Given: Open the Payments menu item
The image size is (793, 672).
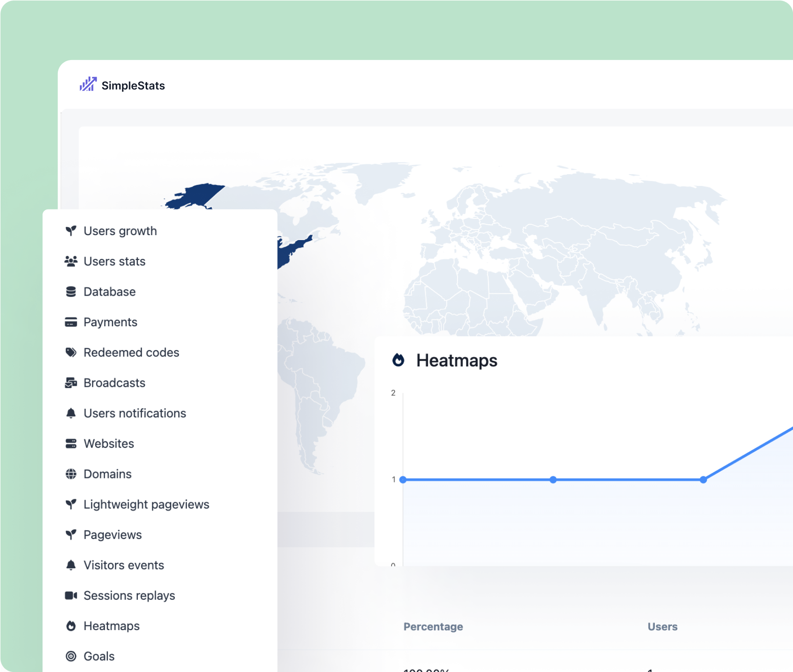Looking at the screenshot, I should [x=111, y=322].
